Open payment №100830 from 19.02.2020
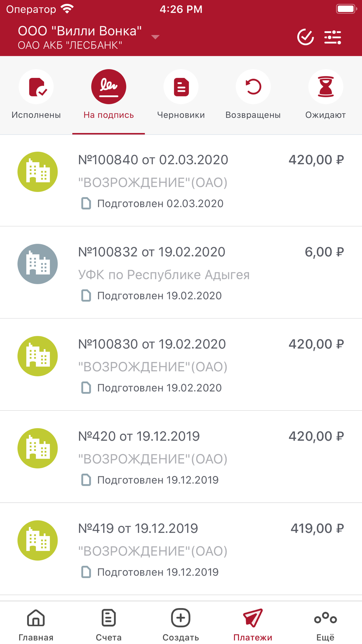 tap(181, 365)
